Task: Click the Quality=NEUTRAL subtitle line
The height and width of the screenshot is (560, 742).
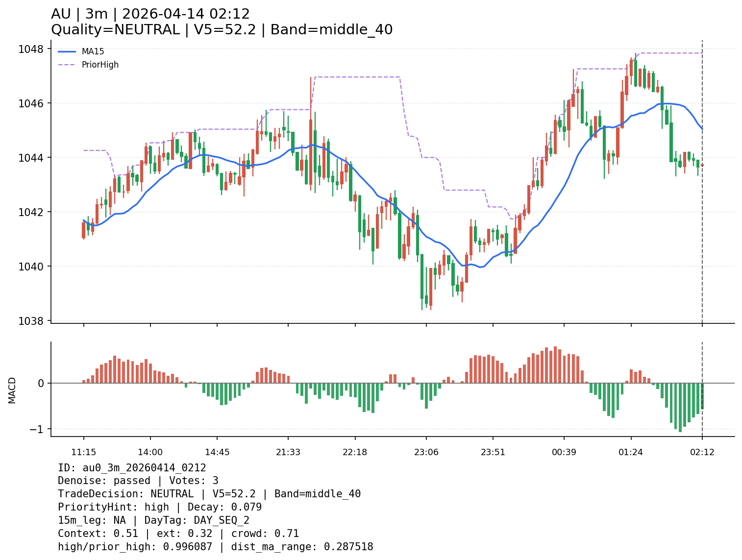Action: (x=222, y=30)
